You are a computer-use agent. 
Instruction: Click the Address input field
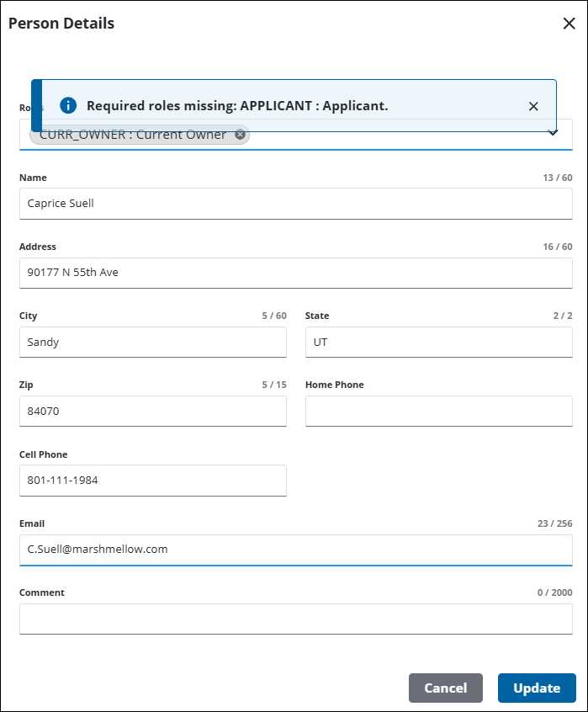click(296, 273)
